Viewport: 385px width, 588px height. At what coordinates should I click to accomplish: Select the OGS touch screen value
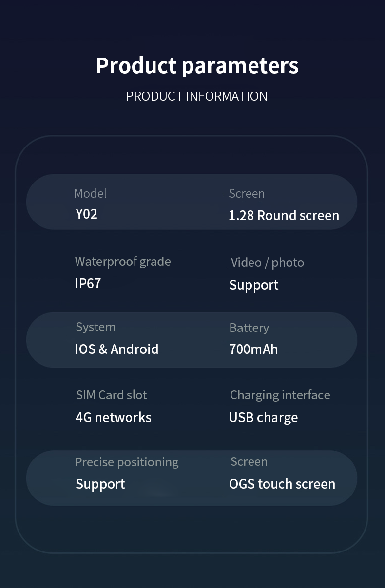(282, 484)
